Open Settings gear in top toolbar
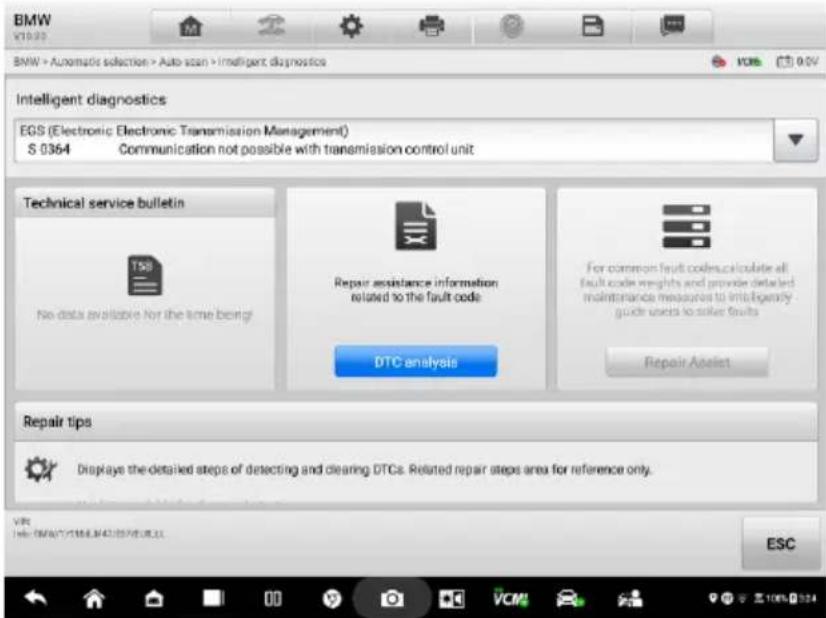The height and width of the screenshot is (618, 826). 351,26
